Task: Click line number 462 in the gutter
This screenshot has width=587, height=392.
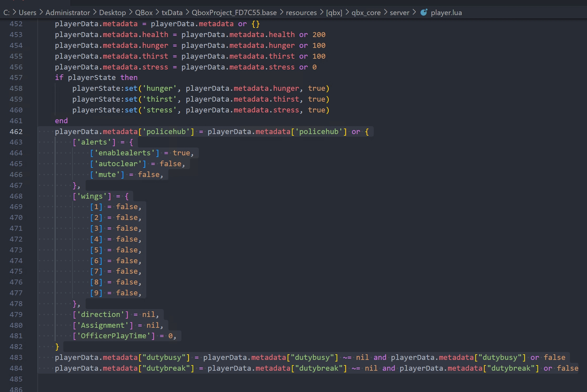Action: coord(16,132)
